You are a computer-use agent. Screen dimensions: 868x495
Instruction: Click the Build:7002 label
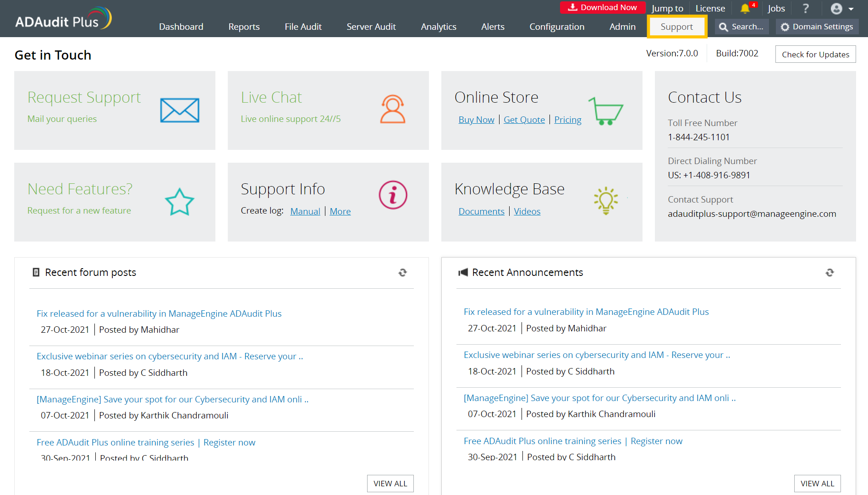pos(737,53)
